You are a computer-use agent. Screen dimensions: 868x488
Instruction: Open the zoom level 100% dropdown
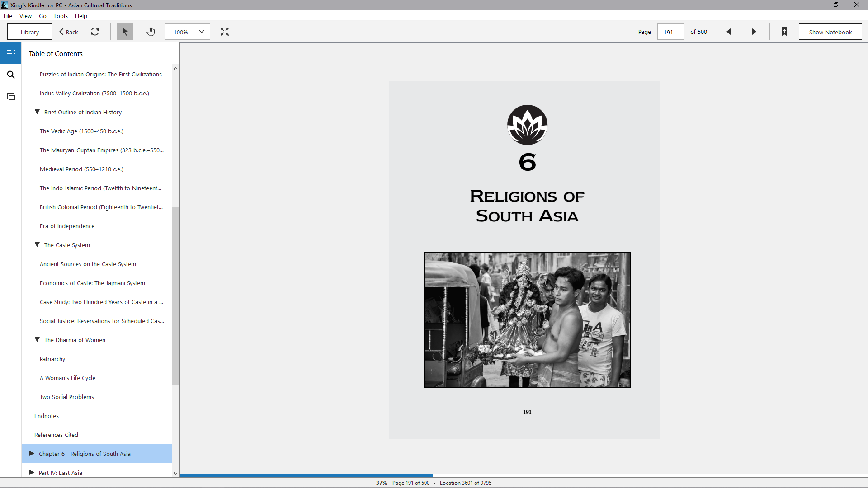[x=188, y=32]
